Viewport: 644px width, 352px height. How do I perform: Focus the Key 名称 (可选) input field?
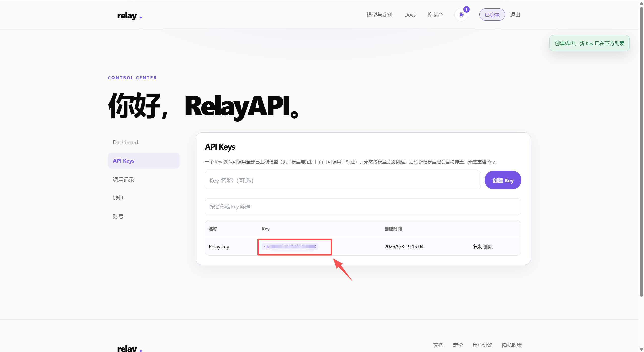343,180
